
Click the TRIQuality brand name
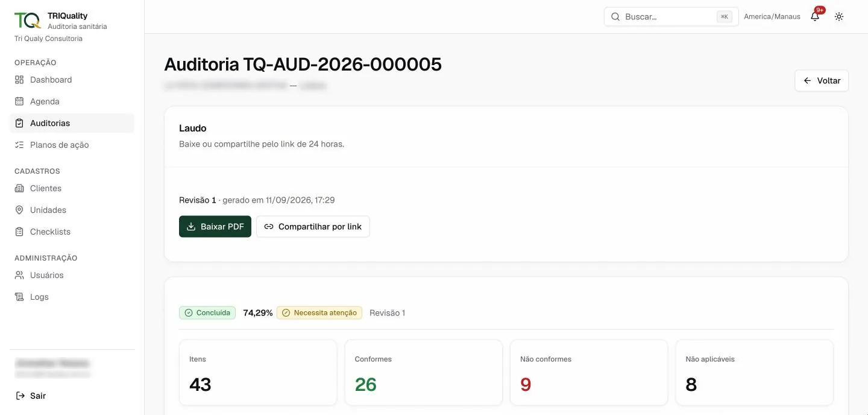(x=68, y=16)
